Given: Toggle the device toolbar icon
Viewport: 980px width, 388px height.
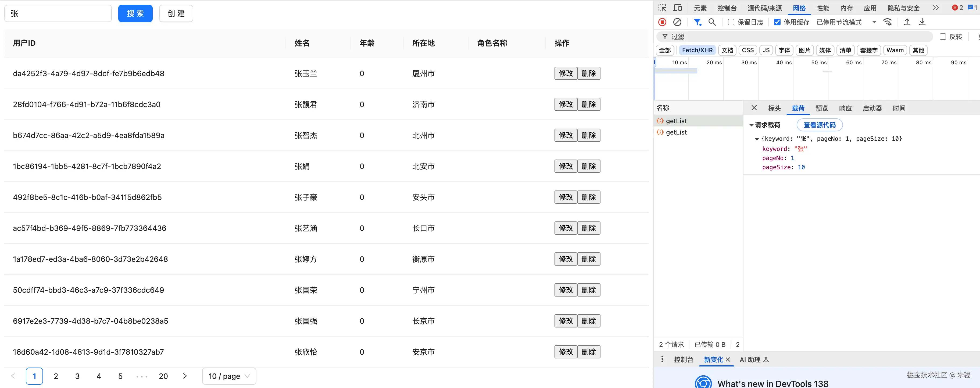Looking at the screenshot, I should click(678, 8).
